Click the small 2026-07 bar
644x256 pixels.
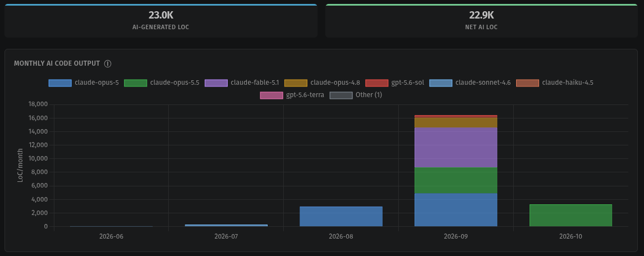tap(226, 226)
